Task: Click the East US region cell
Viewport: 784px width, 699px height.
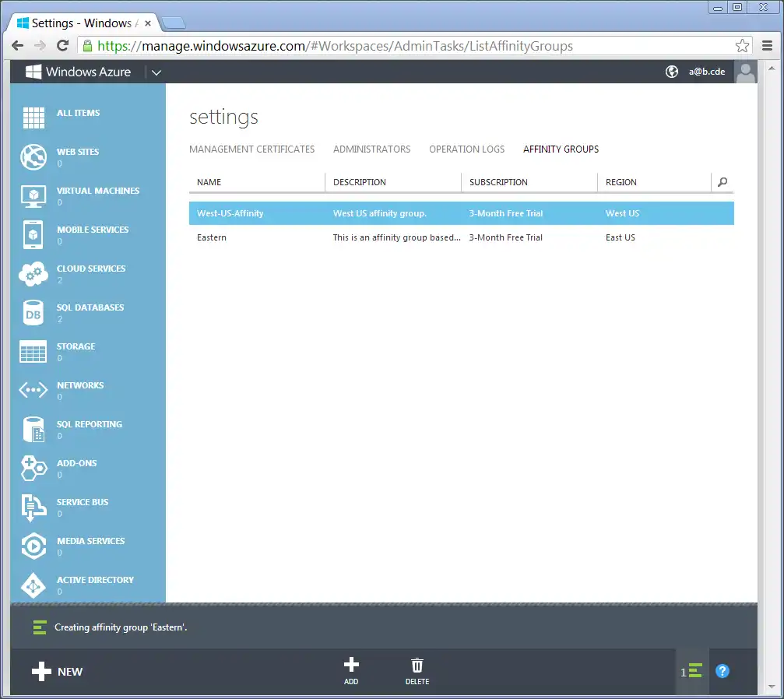Action: 621,237
